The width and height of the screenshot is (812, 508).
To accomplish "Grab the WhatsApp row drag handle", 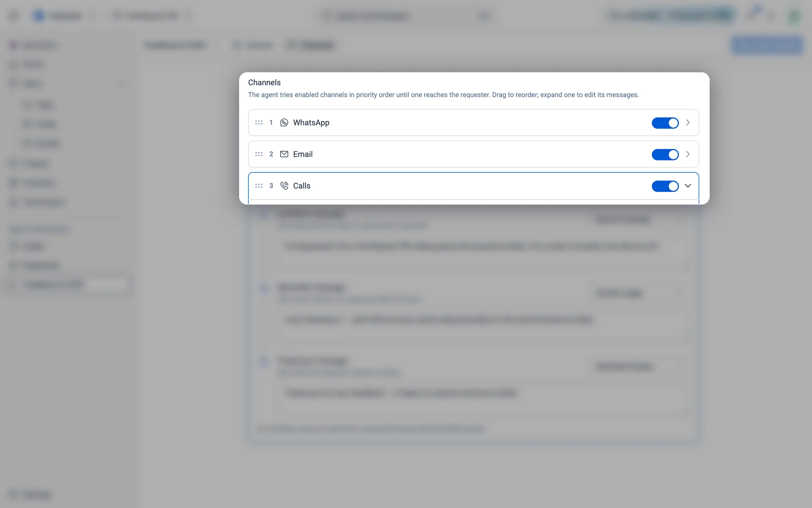I will [259, 122].
